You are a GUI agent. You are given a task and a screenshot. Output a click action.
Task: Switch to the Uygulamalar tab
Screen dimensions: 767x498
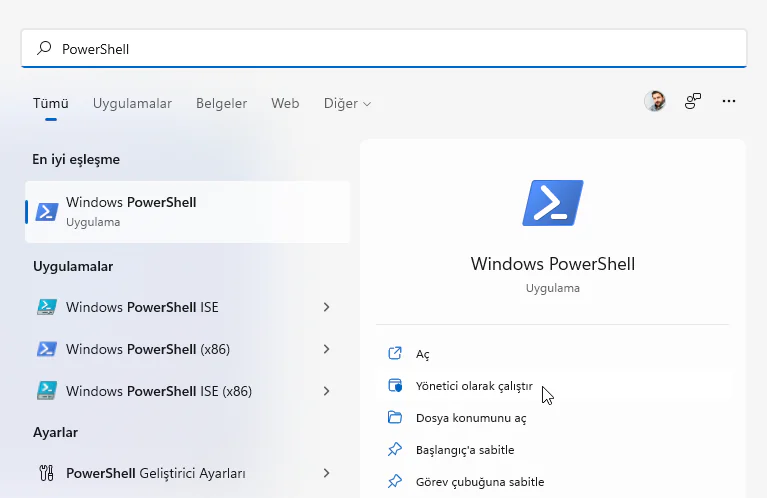point(132,103)
